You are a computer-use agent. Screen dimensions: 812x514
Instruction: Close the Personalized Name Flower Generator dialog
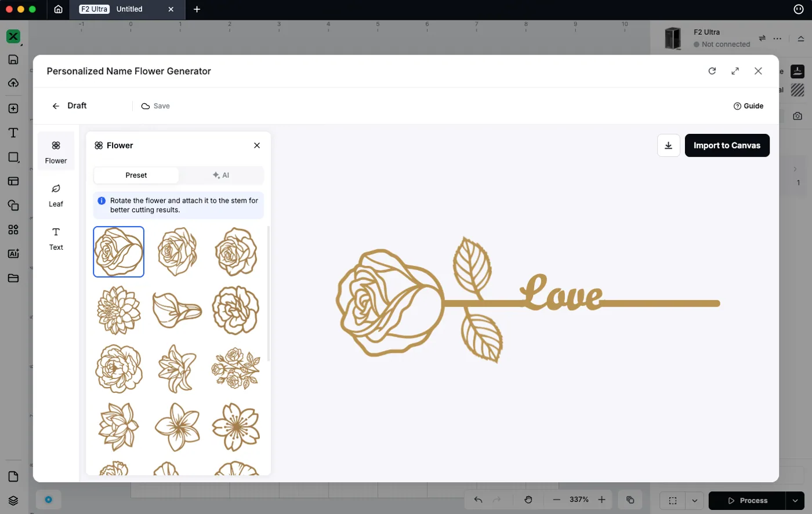[758, 71]
